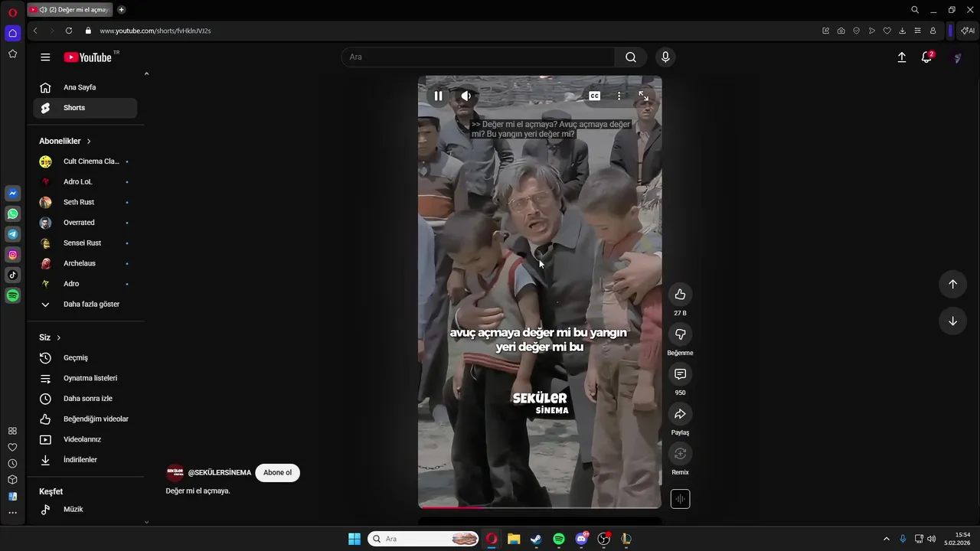980x551 pixels.
Task: Open the Sensei Rust subscription
Action: [x=85, y=243]
